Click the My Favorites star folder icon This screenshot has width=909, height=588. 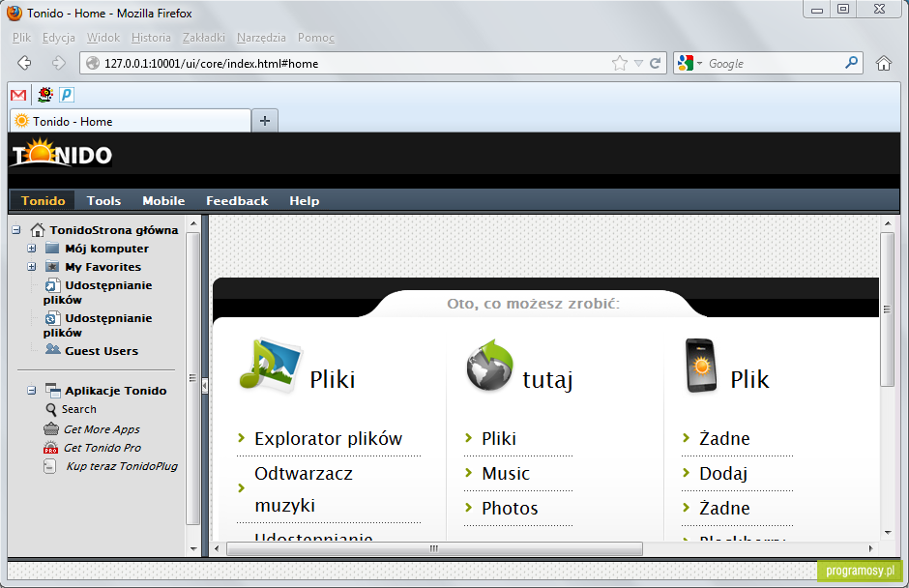tap(52, 267)
